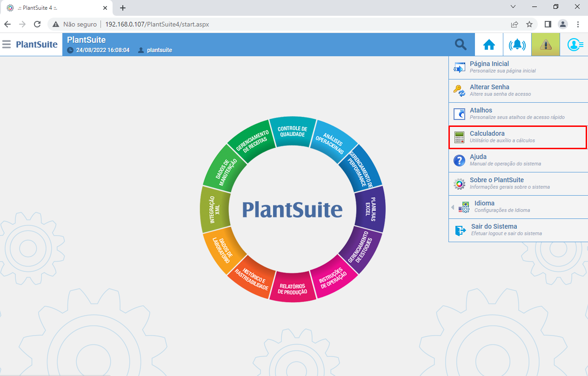The width and height of the screenshot is (588, 376).
Task: Click the Não seguro security warning
Action: (x=74, y=24)
